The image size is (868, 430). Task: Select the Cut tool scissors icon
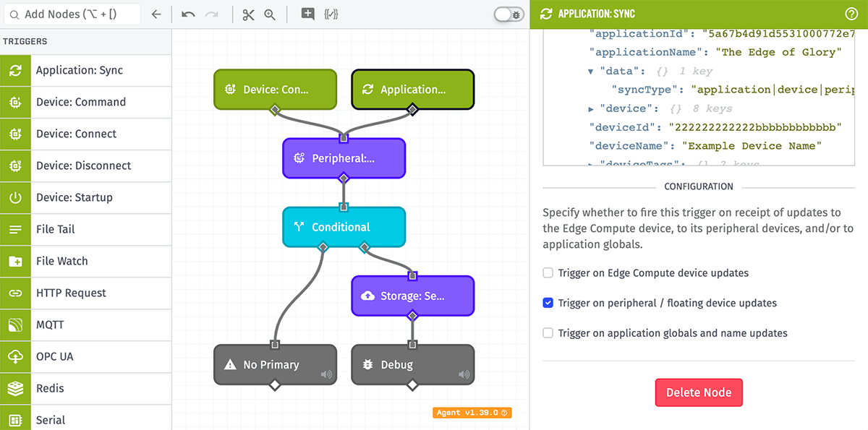click(x=248, y=14)
